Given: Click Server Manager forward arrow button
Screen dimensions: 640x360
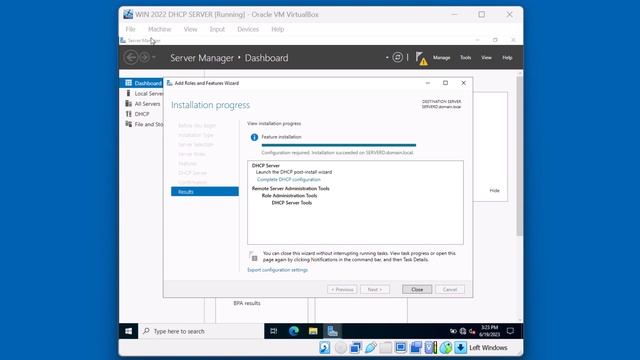Looking at the screenshot, I should coord(144,58).
